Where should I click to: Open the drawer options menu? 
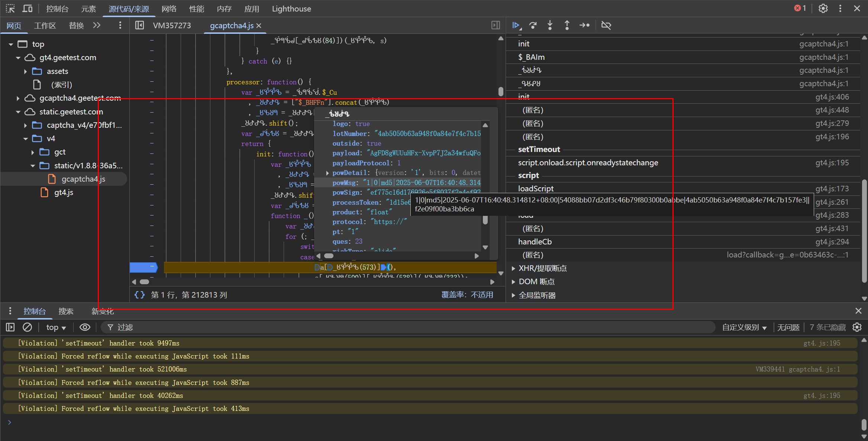tap(10, 311)
